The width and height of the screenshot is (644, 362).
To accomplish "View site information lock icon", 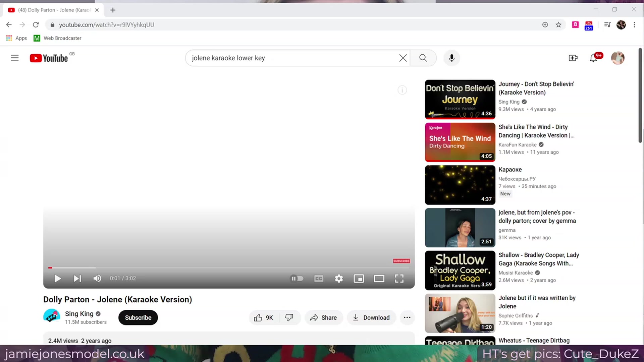I will tap(52, 25).
